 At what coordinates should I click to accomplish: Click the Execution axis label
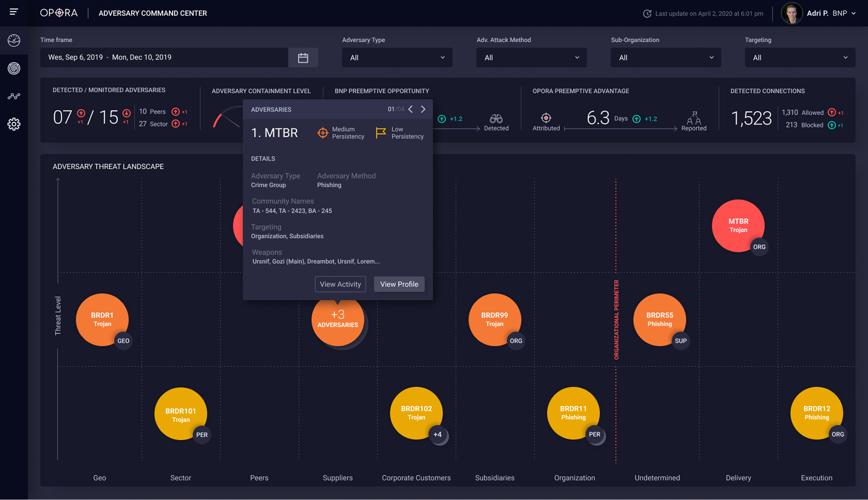(x=817, y=478)
